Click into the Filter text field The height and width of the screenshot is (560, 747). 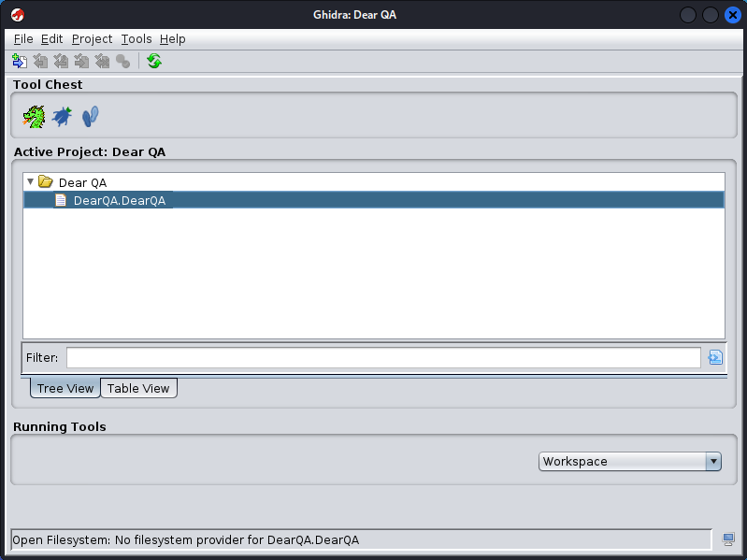tap(383, 357)
